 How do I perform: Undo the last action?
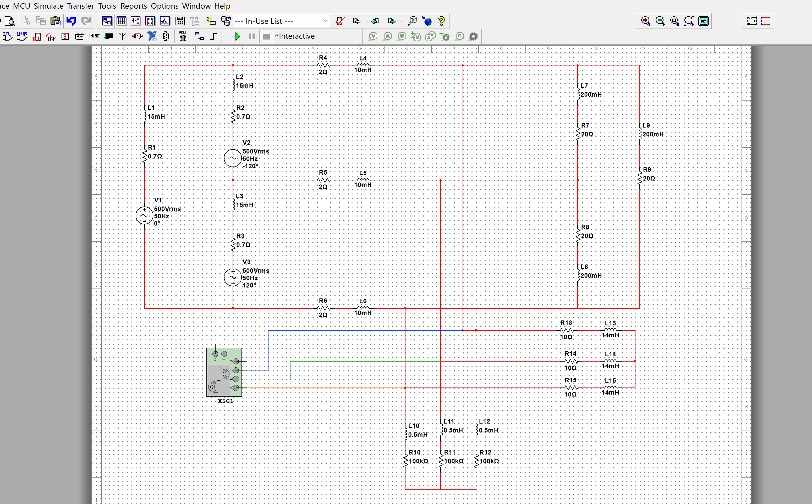tap(71, 21)
